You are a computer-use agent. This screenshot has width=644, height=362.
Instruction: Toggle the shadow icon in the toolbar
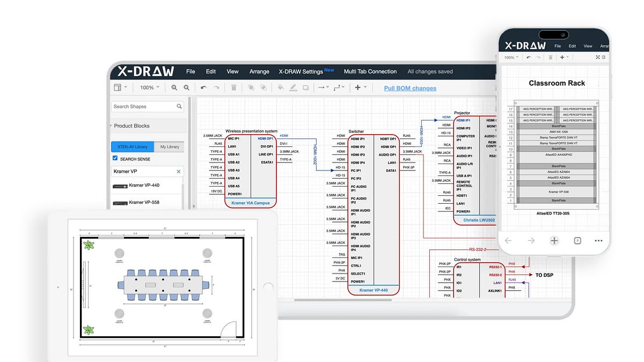pyautogui.click(x=306, y=87)
